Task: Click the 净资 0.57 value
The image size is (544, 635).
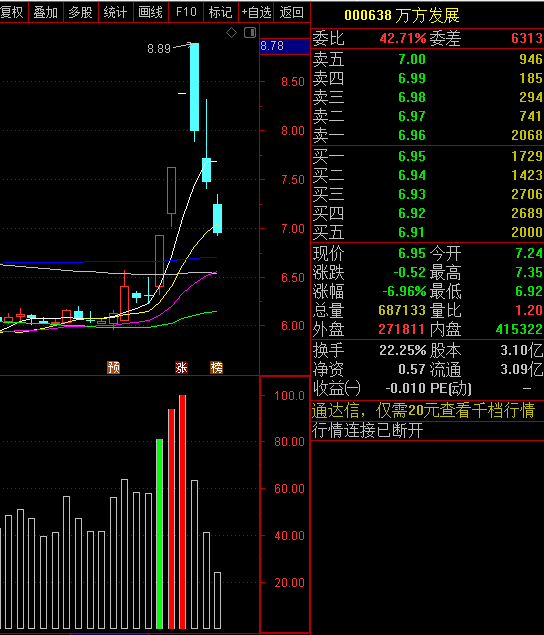Action: (412, 369)
